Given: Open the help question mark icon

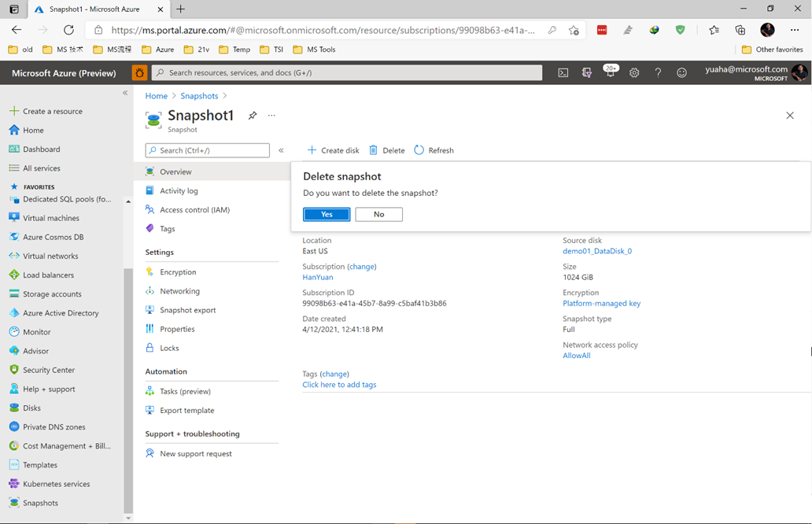Looking at the screenshot, I should click(x=658, y=73).
